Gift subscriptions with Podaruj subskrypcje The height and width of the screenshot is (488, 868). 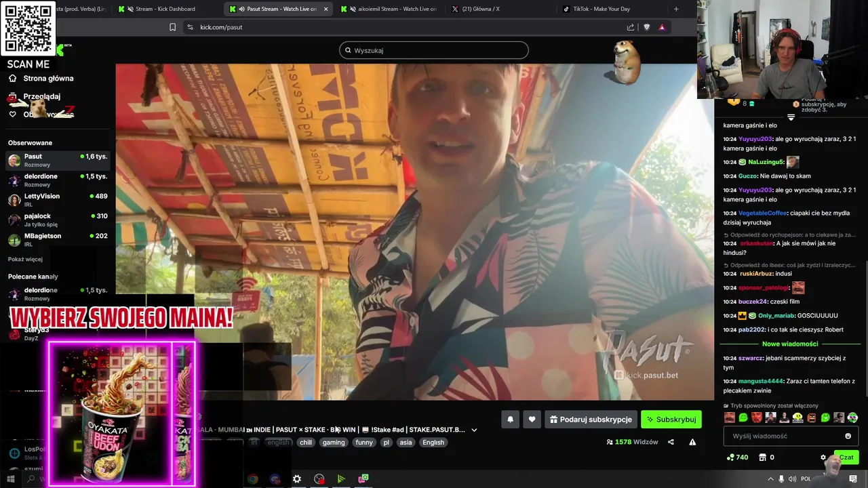coord(591,420)
